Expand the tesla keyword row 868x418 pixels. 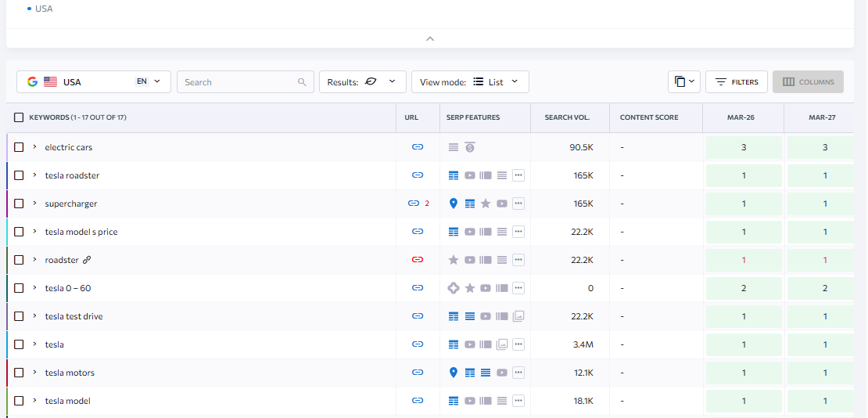(x=34, y=344)
